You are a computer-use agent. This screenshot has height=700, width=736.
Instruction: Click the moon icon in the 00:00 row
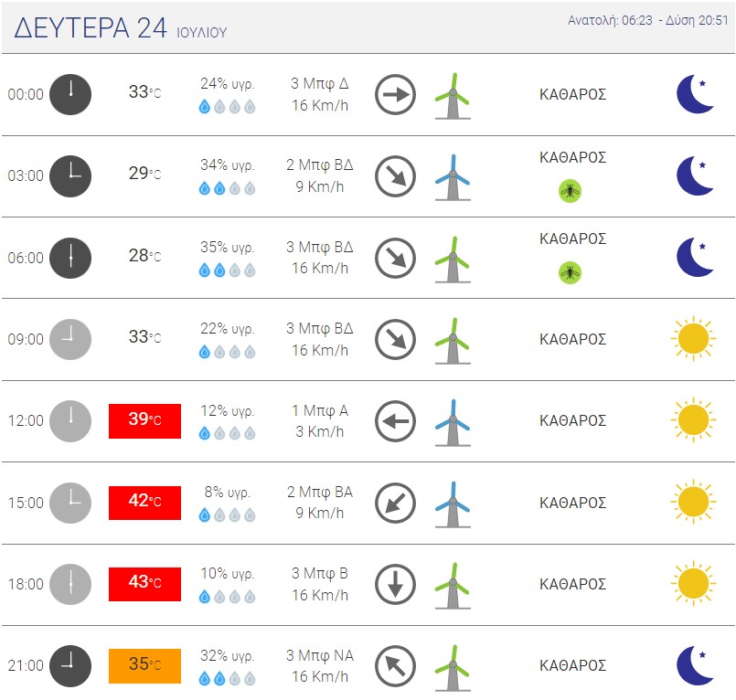coord(694,94)
